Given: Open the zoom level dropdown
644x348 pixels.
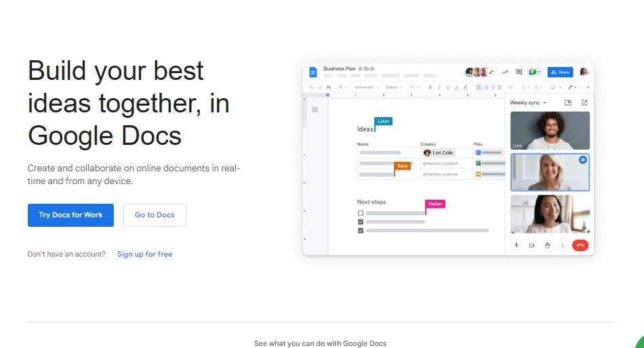Looking at the screenshot, I should [x=343, y=87].
